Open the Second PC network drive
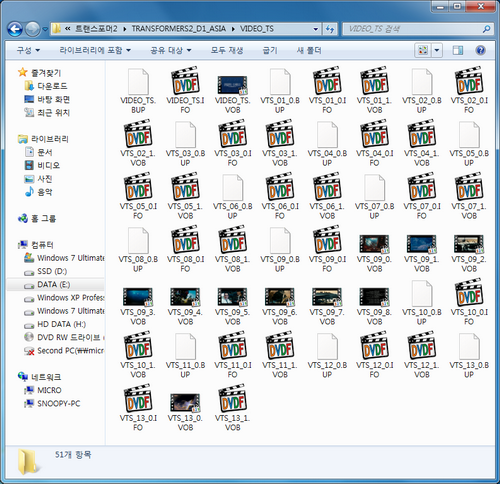The width and height of the screenshot is (500, 484). click(71, 351)
